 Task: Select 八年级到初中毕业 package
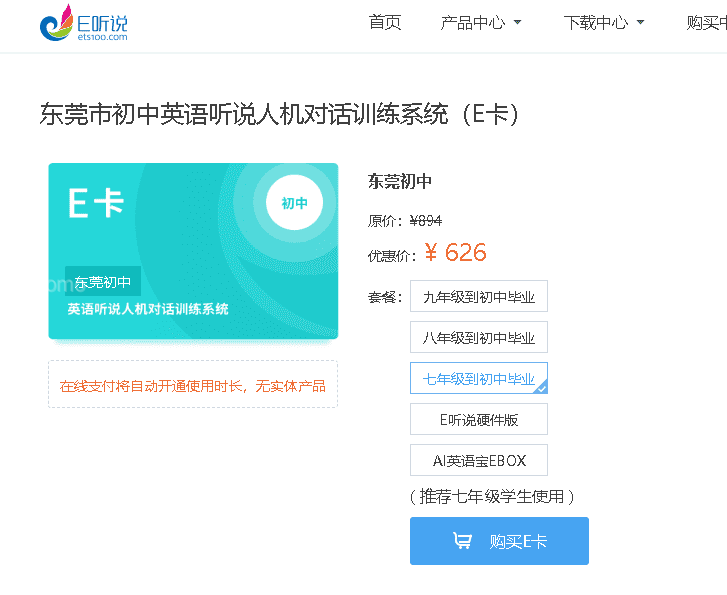coord(478,338)
